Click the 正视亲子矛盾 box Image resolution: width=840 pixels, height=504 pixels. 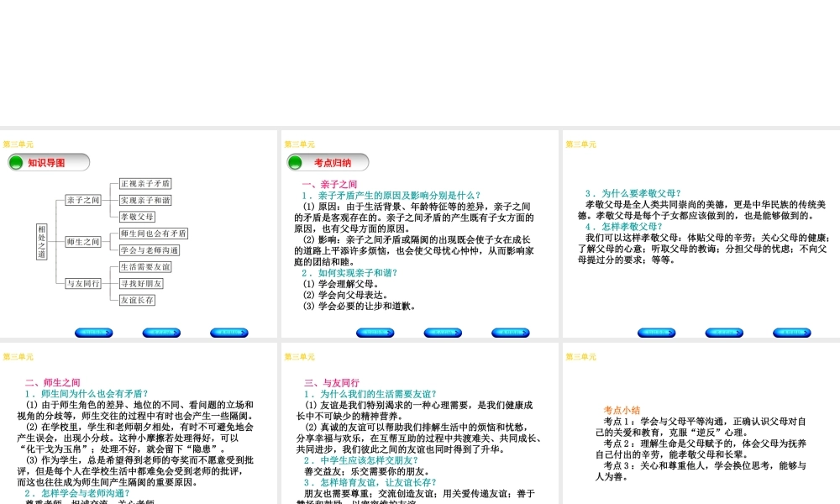click(145, 183)
